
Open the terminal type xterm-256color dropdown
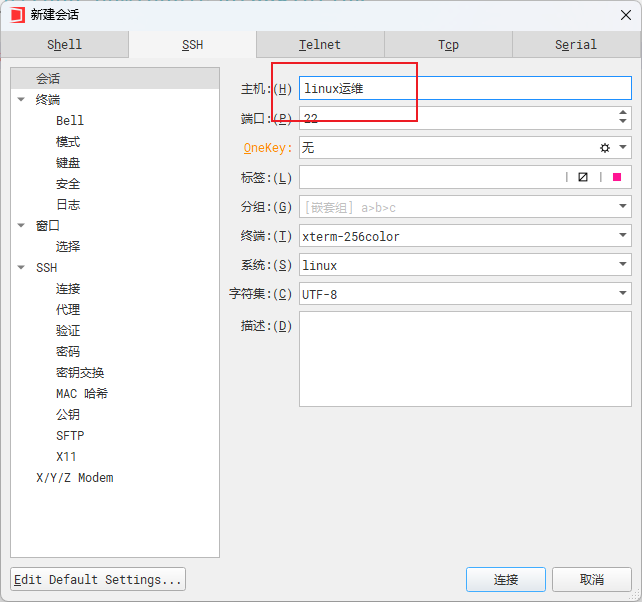click(623, 236)
